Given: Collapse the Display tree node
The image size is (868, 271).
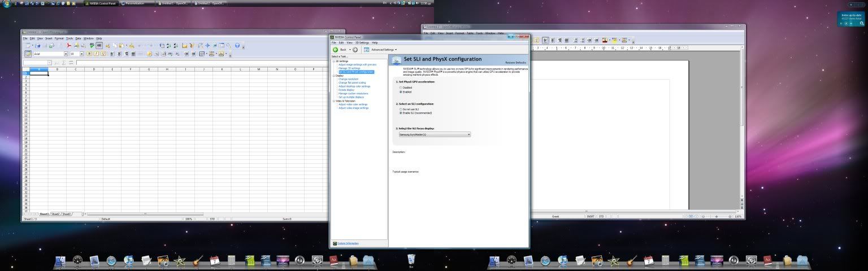Looking at the screenshot, I should (x=333, y=76).
